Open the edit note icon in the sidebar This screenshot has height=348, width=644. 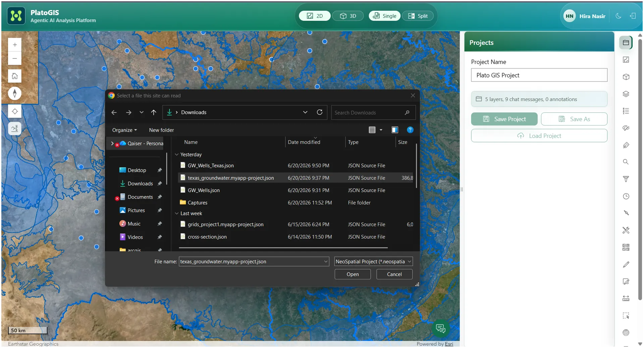coord(626,282)
